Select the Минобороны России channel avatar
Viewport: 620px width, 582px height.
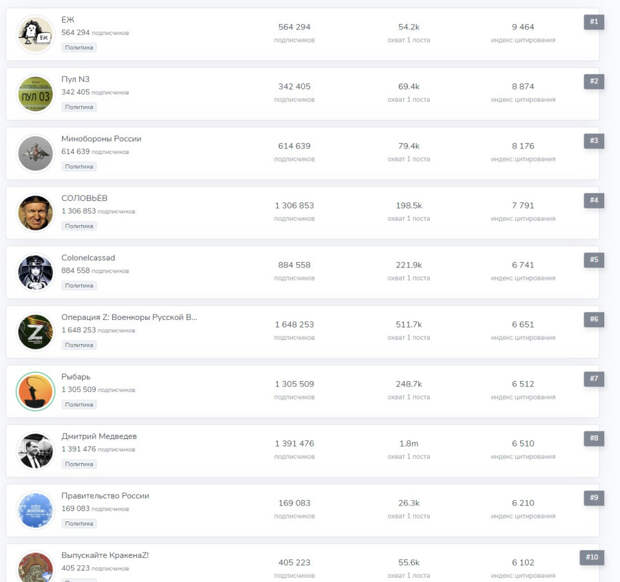(x=35, y=153)
